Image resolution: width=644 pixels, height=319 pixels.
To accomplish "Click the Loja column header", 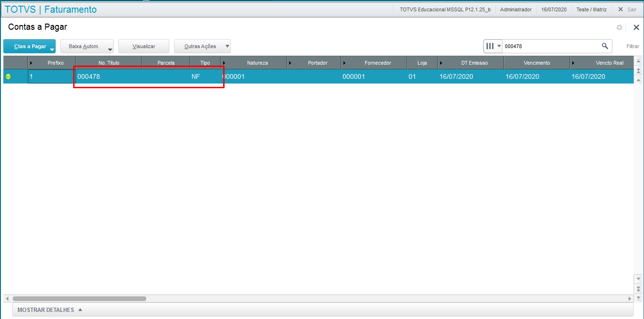I will 422,63.
